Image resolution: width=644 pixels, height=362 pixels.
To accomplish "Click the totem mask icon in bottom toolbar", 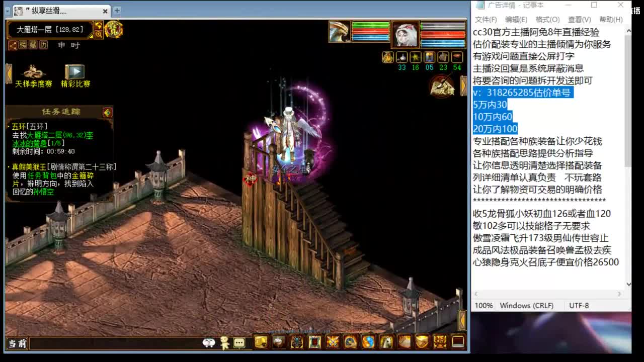I will pos(297,342).
